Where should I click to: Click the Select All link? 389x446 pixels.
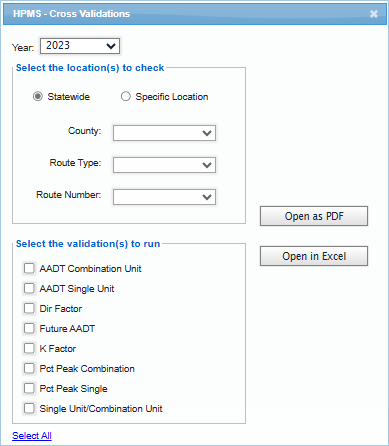(32, 436)
